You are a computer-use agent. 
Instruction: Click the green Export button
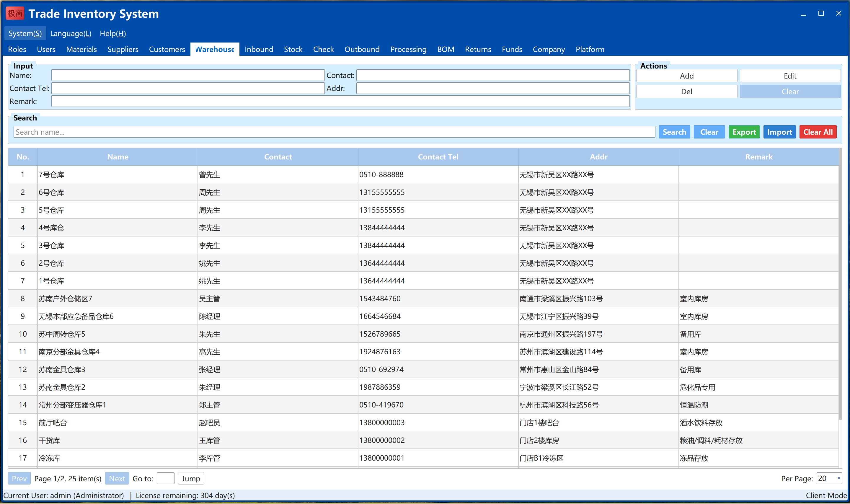(744, 132)
